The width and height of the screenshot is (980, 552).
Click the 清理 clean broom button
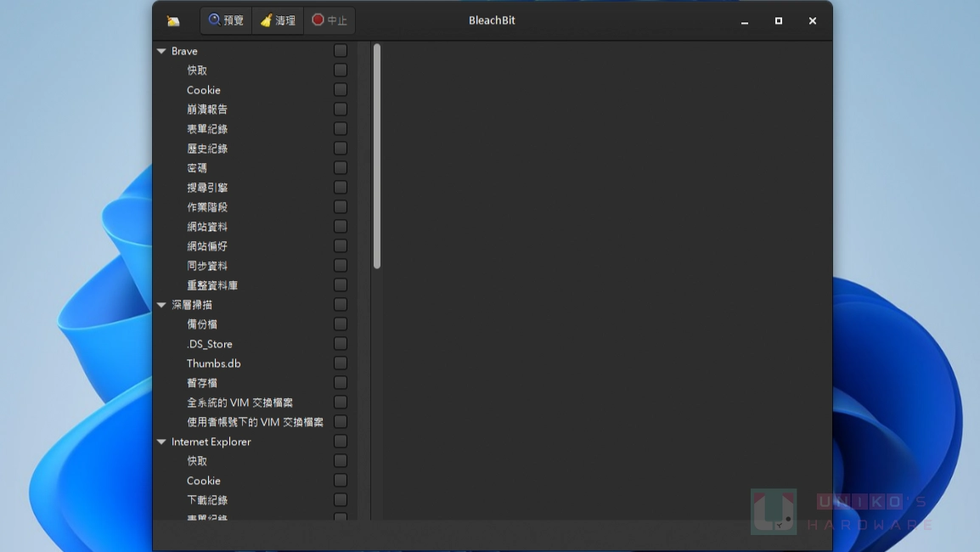coord(278,20)
